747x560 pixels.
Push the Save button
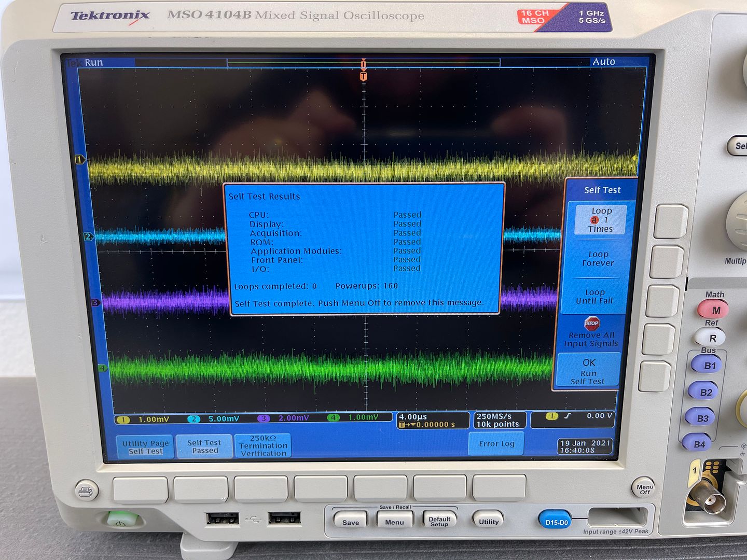[x=350, y=521]
